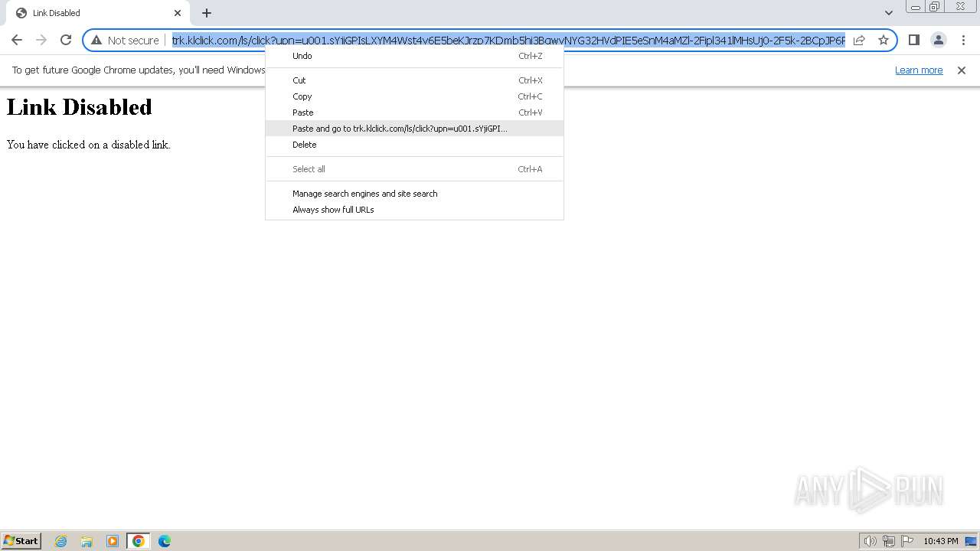Choose Paste from the context menu

click(414, 112)
